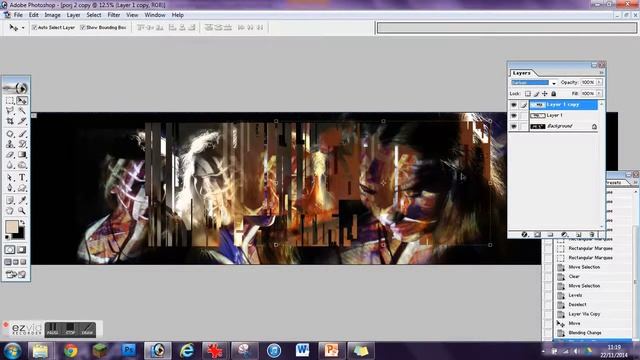Image resolution: width=640 pixels, height=360 pixels.
Task: Open the Window menu
Action: pos(155,15)
